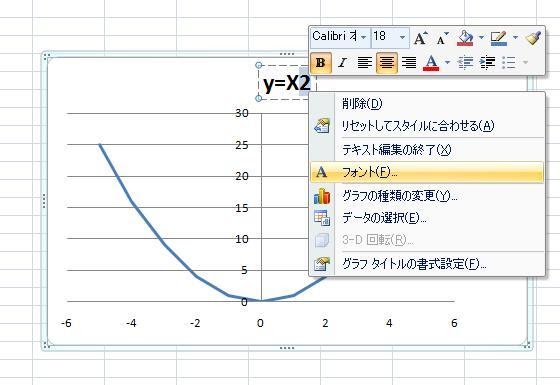Click the horizontal axis label 4
Viewport: 560px width, 385px height.
[389, 323]
